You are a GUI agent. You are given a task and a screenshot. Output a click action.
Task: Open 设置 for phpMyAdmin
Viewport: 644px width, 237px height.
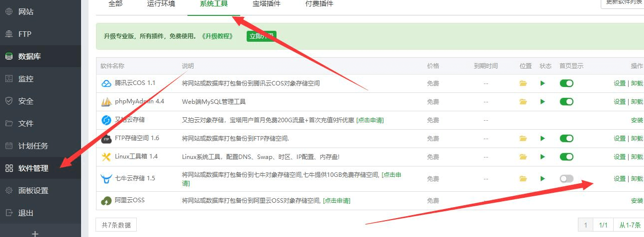tap(620, 102)
